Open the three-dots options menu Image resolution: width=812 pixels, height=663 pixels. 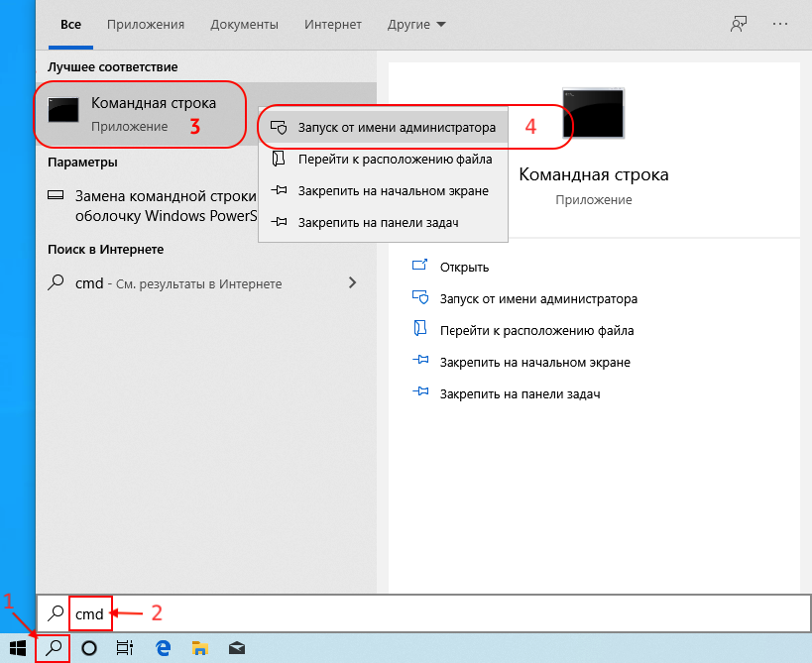(x=782, y=23)
